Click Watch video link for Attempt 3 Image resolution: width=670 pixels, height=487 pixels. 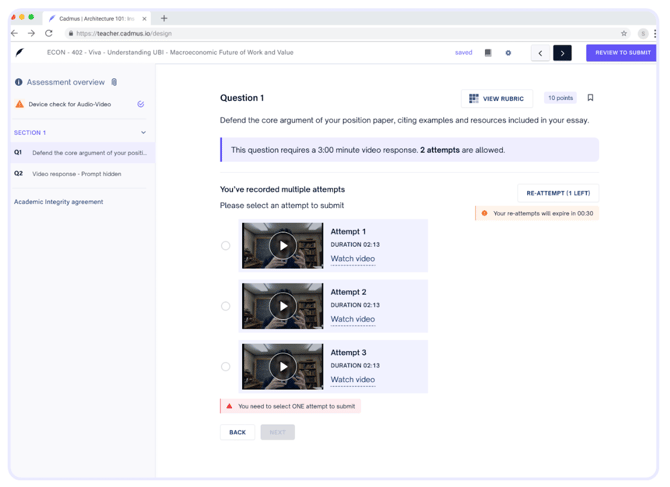click(353, 380)
